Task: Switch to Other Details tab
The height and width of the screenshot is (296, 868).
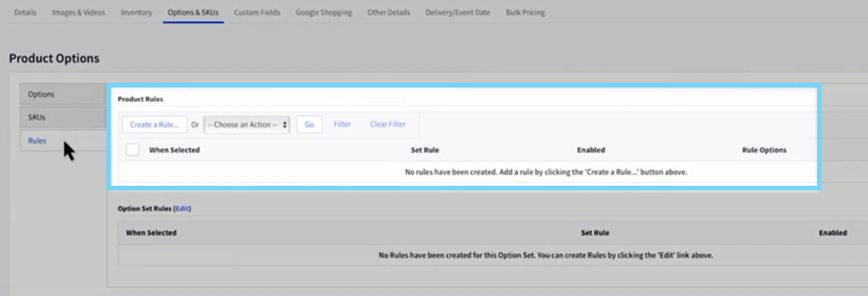Action: (x=388, y=12)
